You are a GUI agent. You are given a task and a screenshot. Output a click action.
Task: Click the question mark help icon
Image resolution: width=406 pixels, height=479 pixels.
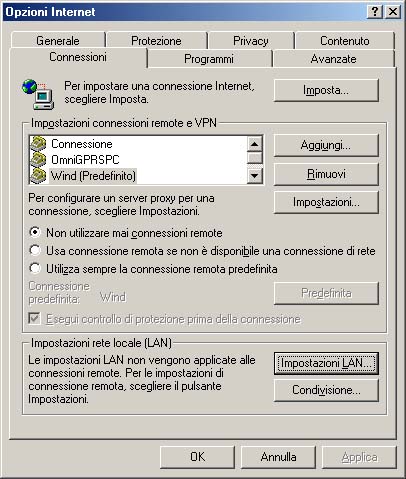(375, 12)
